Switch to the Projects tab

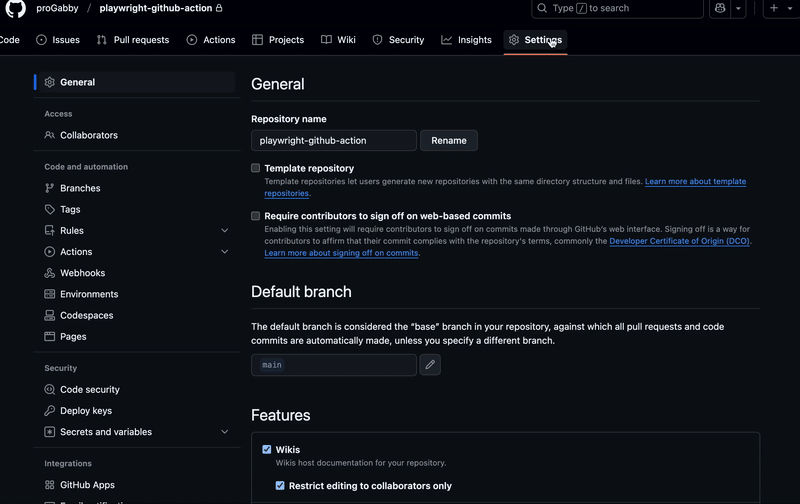[278, 40]
